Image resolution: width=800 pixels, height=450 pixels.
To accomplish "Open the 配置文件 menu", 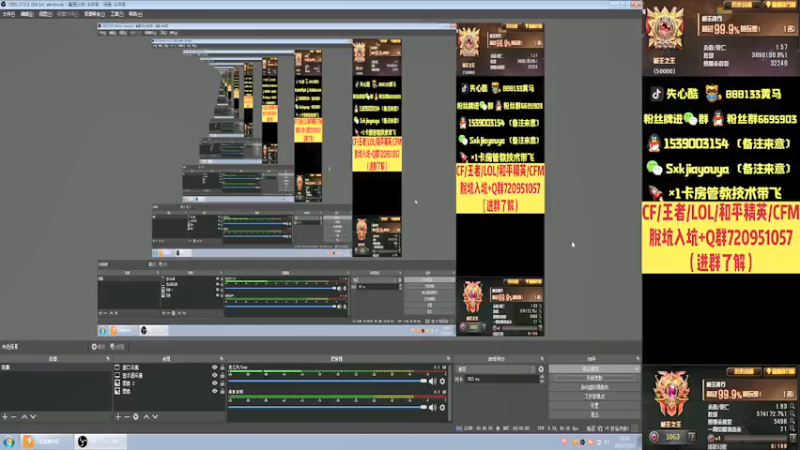I will pos(67,14).
